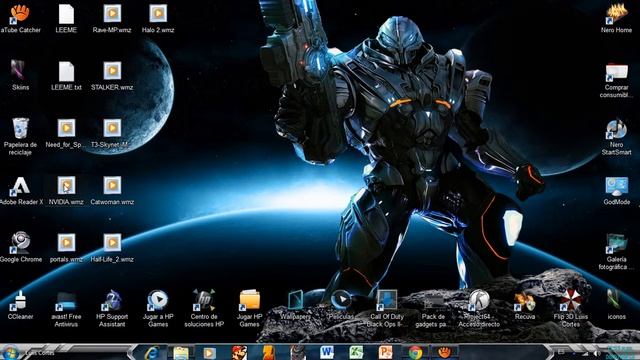Launch the Google Chrome desktop shortcut
This screenshot has height=360, width=640.
(20, 248)
